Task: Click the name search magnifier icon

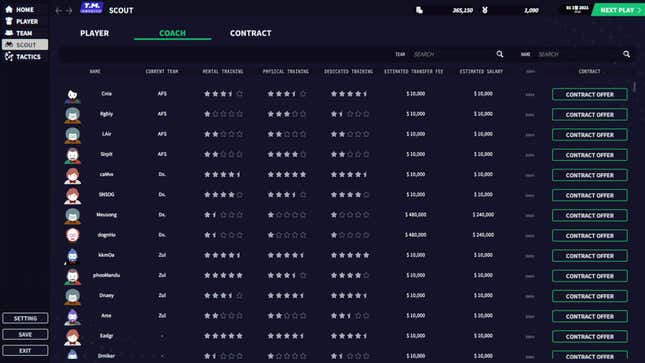Action: [626, 54]
